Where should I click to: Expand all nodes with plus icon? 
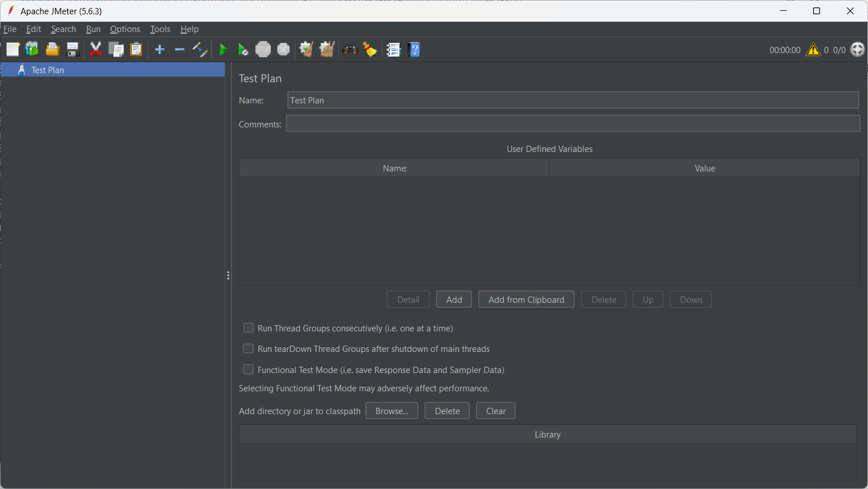tap(159, 50)
